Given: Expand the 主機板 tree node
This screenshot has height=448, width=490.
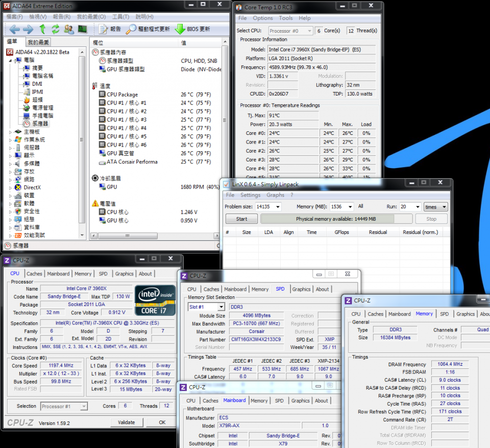Looking at the screenshot, I should 10,132.
